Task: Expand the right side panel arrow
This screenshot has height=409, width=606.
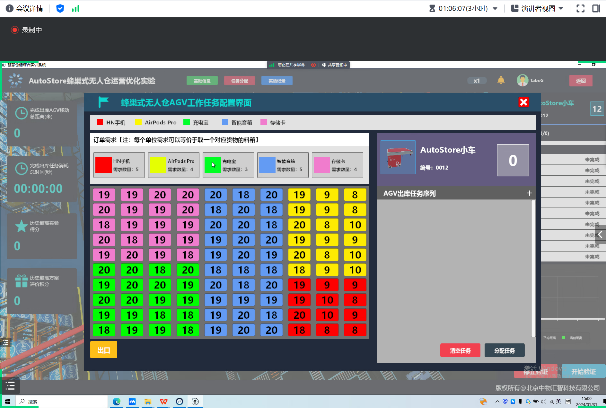Action: [600, 234]
